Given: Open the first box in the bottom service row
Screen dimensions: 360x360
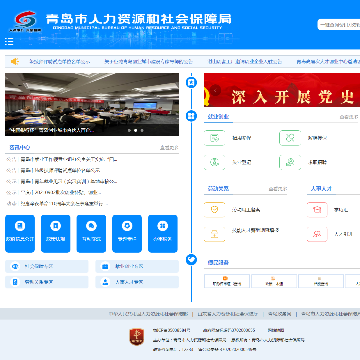Looking at the screenshot, I should tap(227, 281).
